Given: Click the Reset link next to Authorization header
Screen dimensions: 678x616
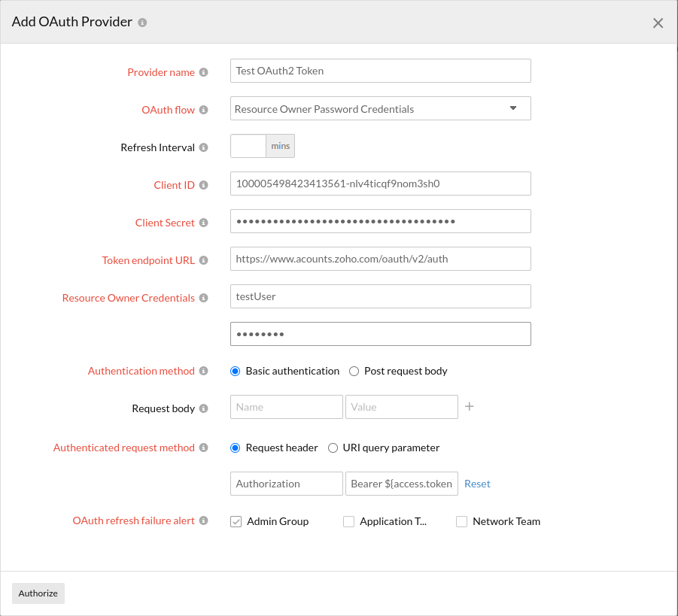Looking at the screenshot, I should point(477,484).
